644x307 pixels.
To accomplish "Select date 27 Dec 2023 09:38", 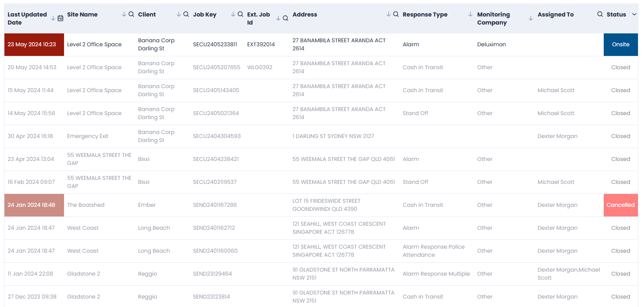I will (x=32, y=297).
